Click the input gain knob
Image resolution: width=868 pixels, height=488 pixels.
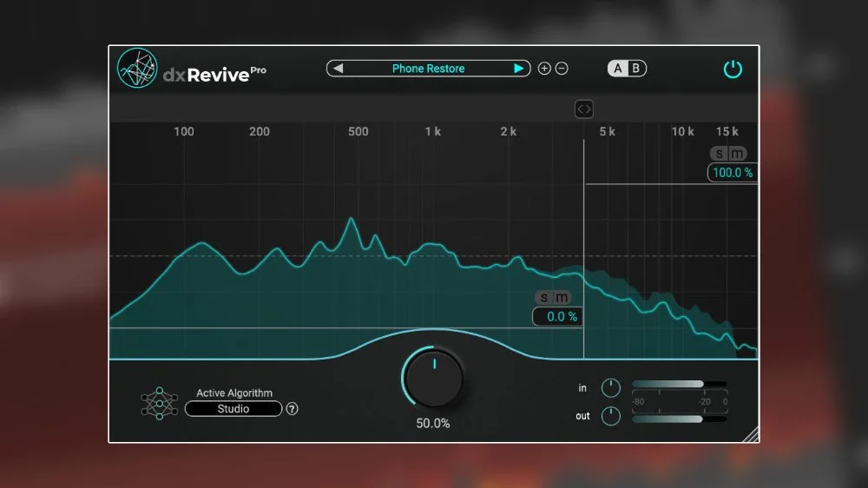(x=610, y=388)
